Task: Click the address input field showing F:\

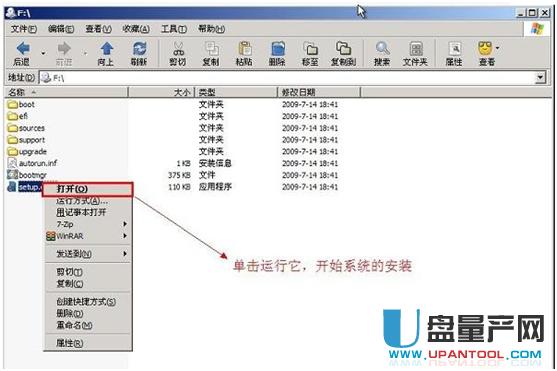Action: point(287,77)
